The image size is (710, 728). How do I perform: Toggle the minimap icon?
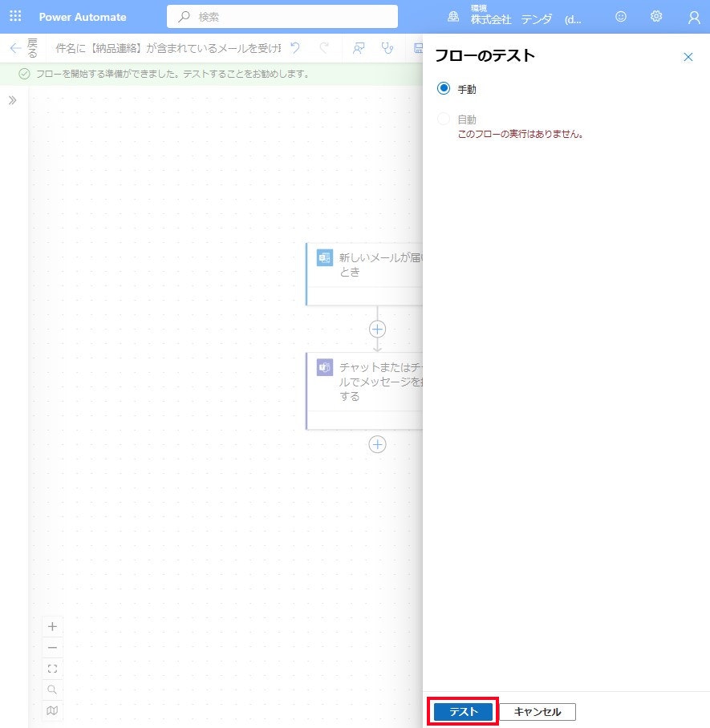52,710
